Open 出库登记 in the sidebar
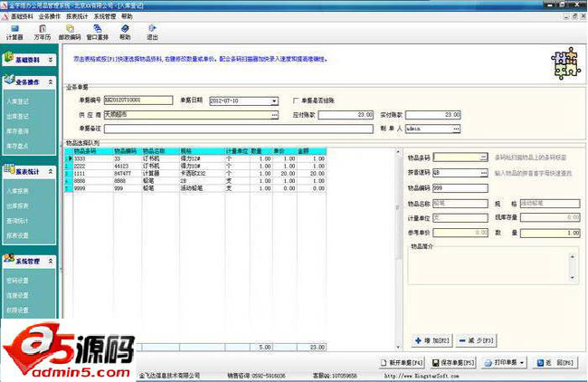588x382 pixels. pos(17,117)
